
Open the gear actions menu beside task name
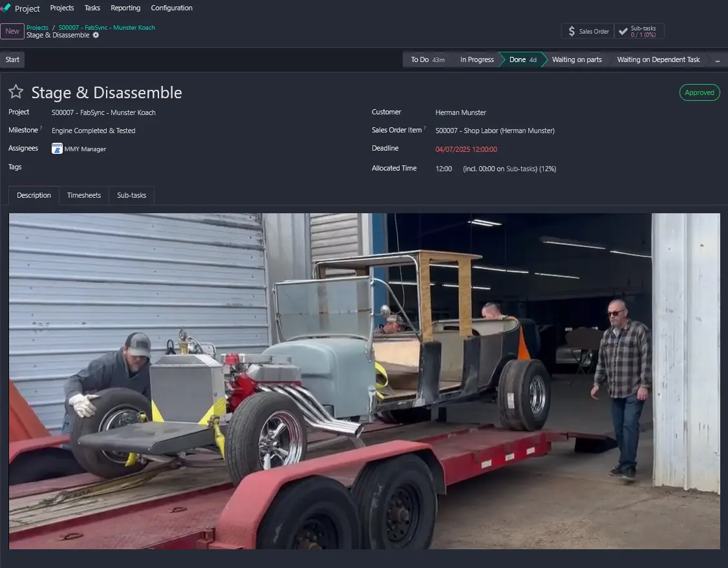point(96,36)
